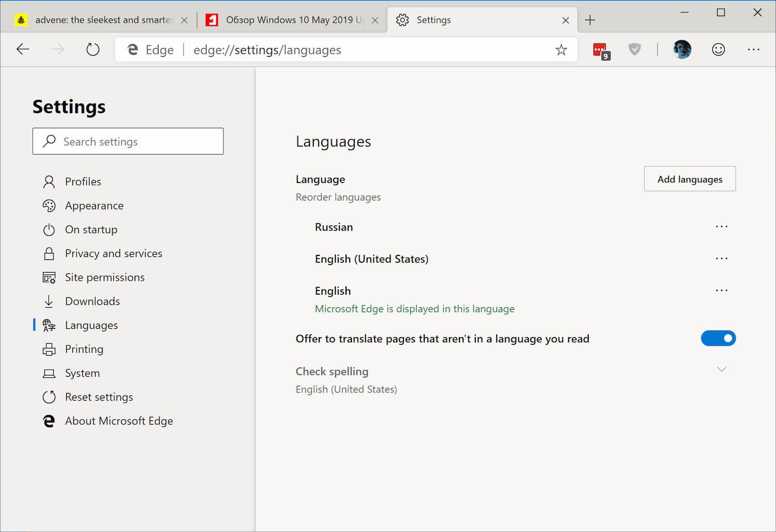
Task: Open On startup settings via power icon
Action: 49,229
